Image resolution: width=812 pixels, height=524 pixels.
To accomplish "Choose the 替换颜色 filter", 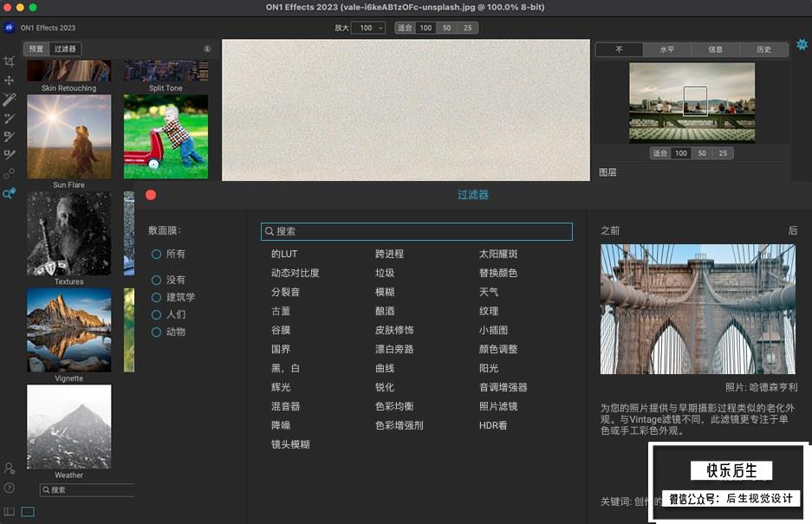I will coord(498,273).
